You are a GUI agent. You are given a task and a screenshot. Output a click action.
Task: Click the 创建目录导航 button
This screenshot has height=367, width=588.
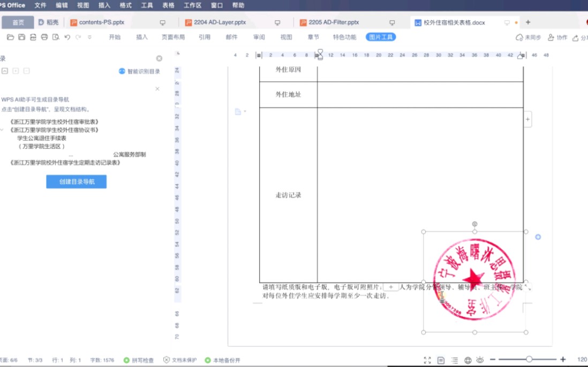[76, 181]
